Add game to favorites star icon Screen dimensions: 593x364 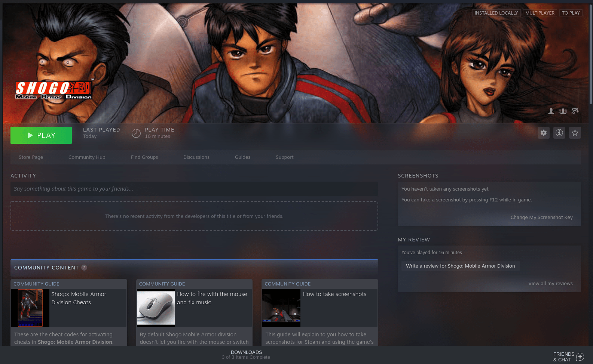click(575, 133)
